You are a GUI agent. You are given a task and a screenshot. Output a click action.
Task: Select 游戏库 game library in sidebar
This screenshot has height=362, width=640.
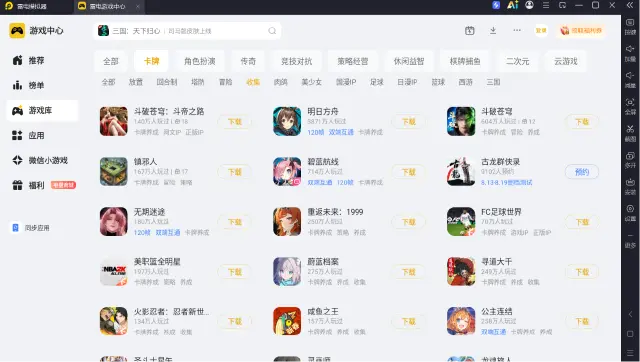[x=42, y=111]
